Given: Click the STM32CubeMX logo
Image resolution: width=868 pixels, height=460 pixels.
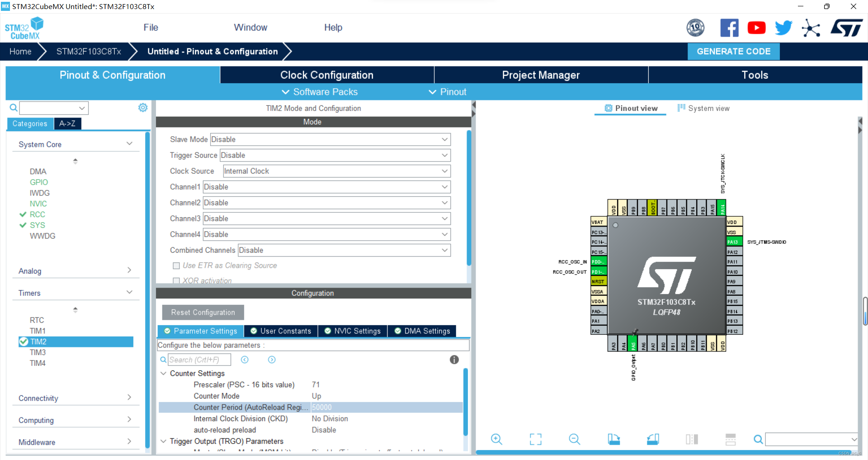Looking at the screenshot, I should tap(24, 28).
